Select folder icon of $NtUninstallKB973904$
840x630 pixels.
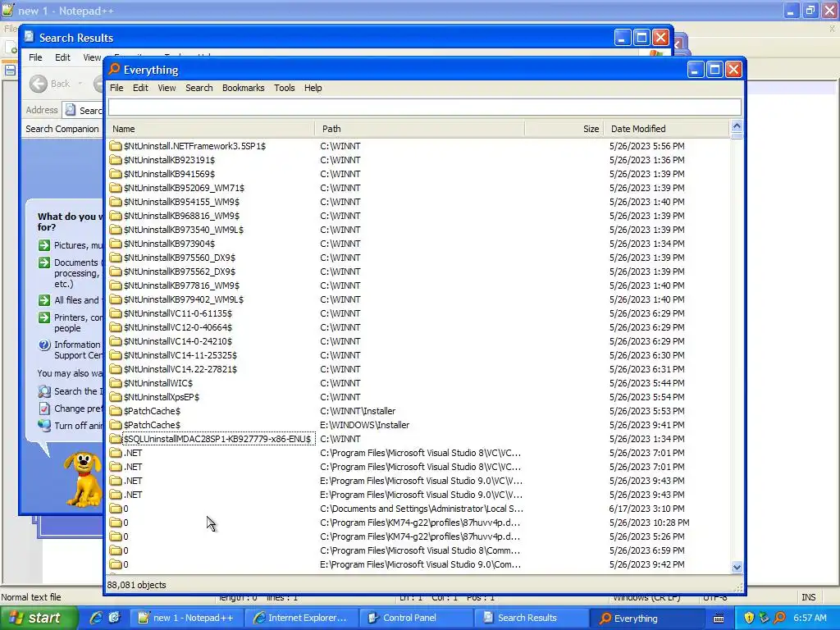point(115,243)
